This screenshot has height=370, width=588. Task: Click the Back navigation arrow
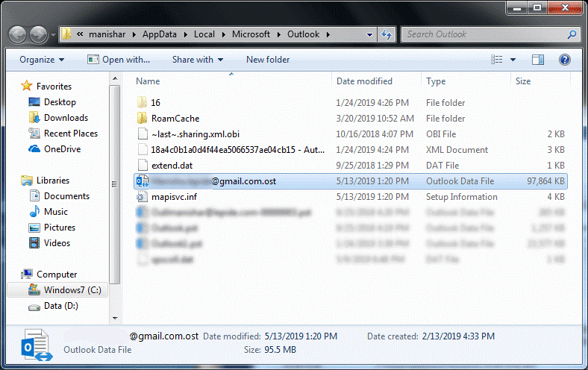(x=18, y=35)
